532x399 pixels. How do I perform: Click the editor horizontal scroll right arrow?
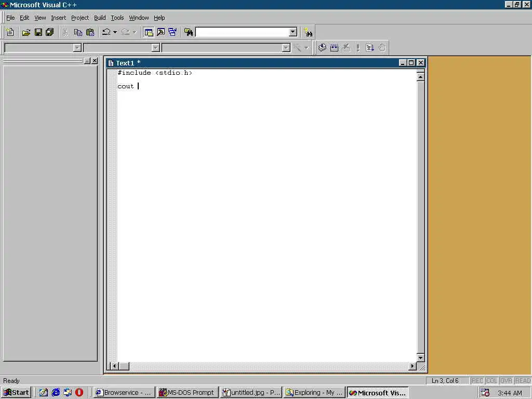click(412, 366)
